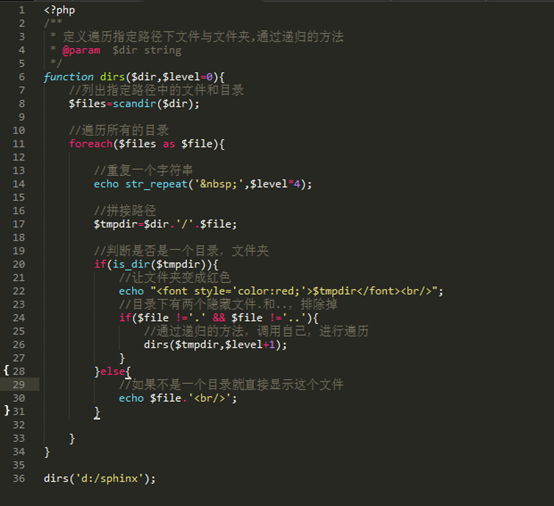Click line number 32 in the gutter
This screenshot has width=554, height=506.
coord(19,425)
